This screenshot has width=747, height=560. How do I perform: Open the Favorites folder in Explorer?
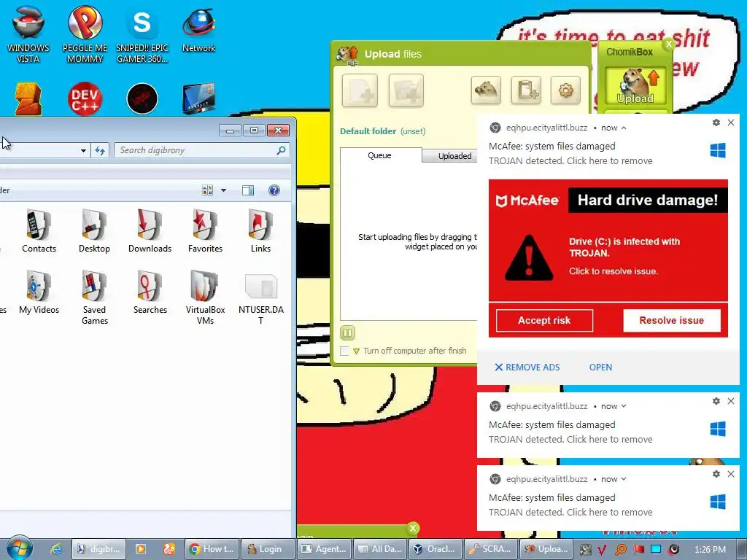205,231
